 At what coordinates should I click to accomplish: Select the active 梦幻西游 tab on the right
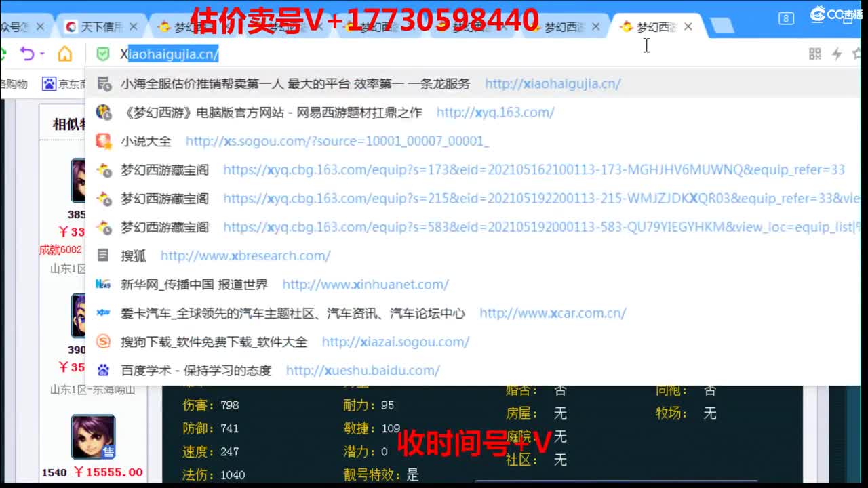[x=656, y=26]
